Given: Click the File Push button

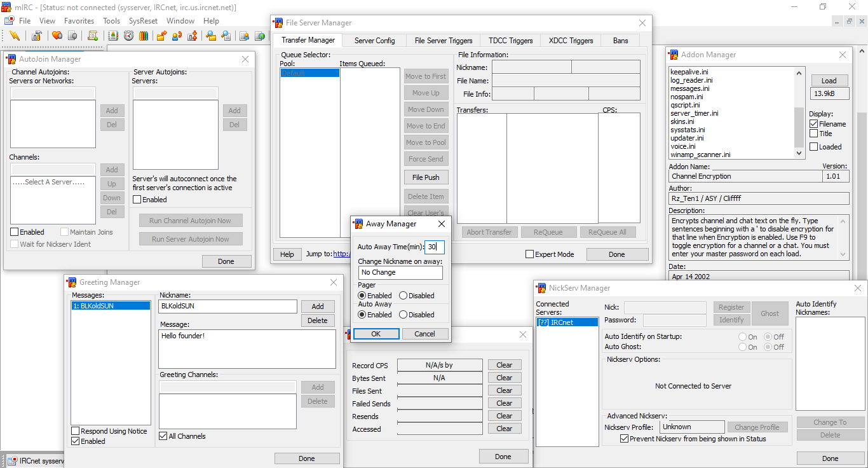Looking at the screenshot, I should click(426, 177).
